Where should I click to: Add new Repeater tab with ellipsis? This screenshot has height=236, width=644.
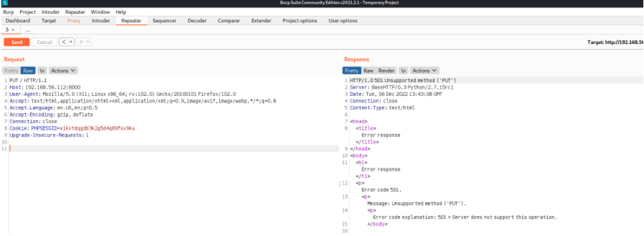(x=28, y=30)
